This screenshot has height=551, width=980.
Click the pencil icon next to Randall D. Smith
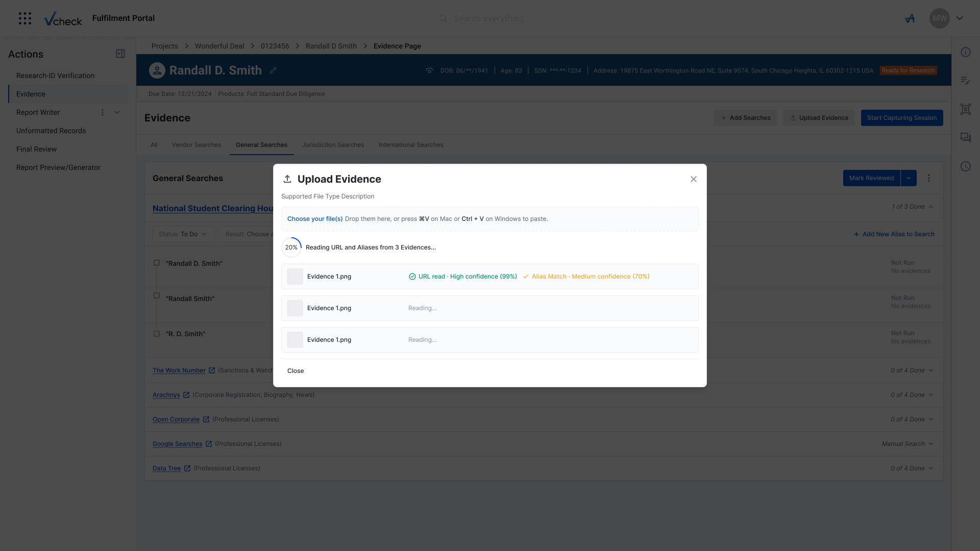[273, 70]
